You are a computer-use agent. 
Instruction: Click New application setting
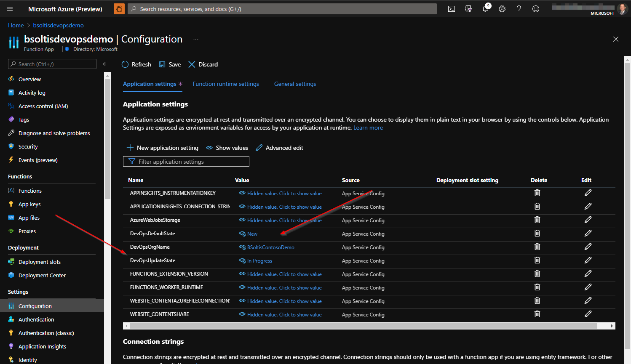click(x=163, y=148)
